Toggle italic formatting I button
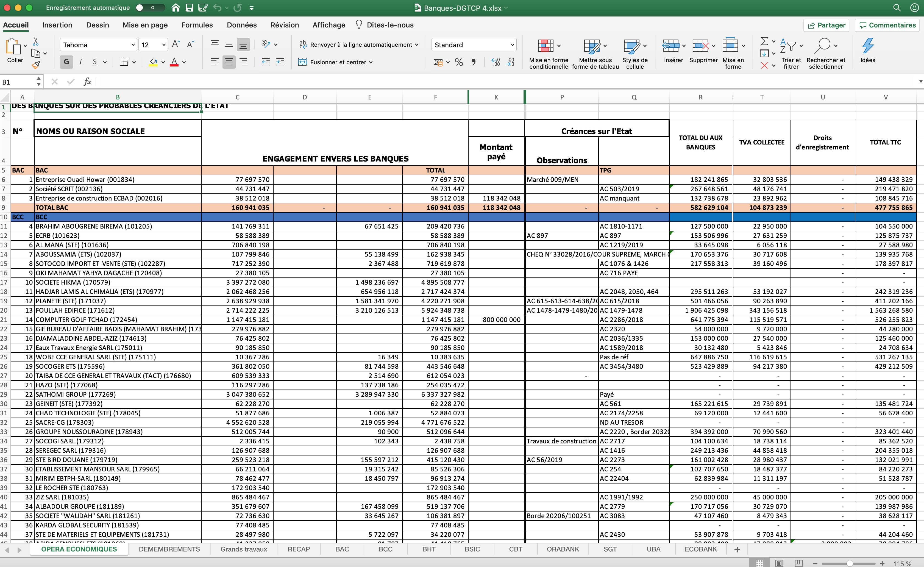924x567 pixels. [x=80, y=62]
